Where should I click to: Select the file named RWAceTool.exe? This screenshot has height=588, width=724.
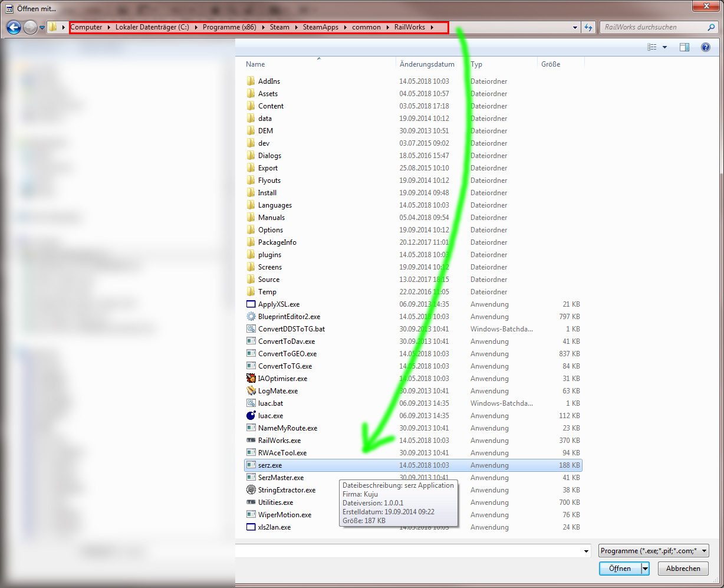click(x=282, y=453)
